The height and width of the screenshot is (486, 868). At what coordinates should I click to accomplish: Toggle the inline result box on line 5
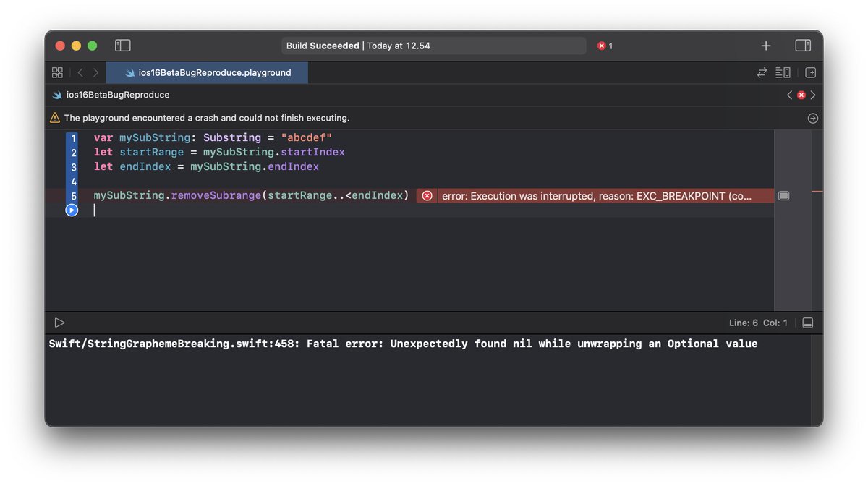783,195
